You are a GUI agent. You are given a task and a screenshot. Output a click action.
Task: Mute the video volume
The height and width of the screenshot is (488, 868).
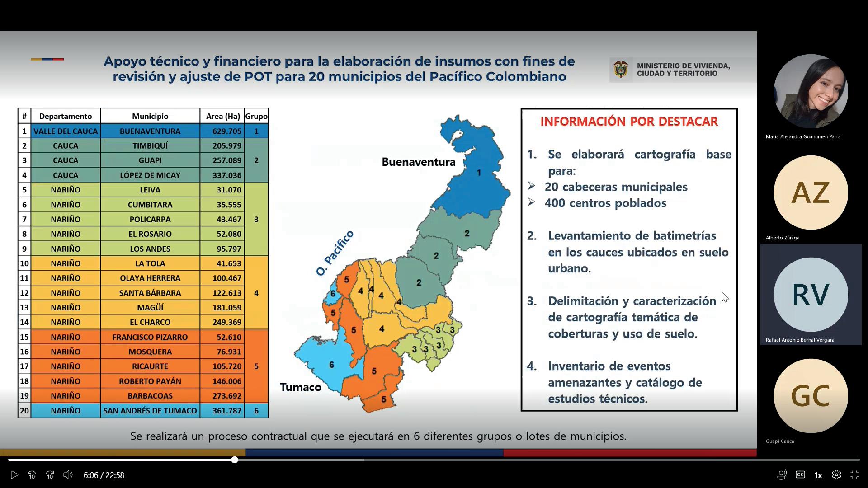pos(68,475)
